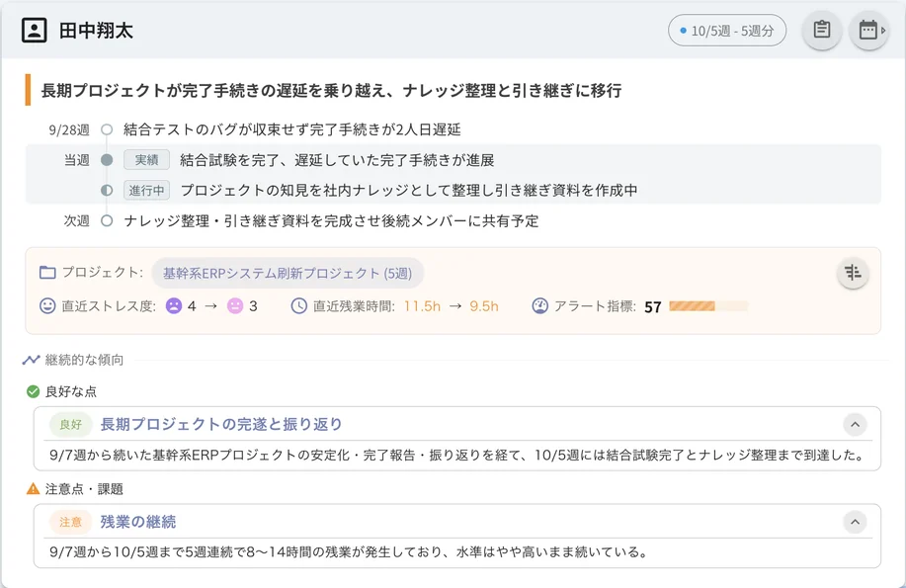Viewport: 906px width, 588px height.
Task: Open the 残業の継続 title link
Action: click(x=138, y=522)
